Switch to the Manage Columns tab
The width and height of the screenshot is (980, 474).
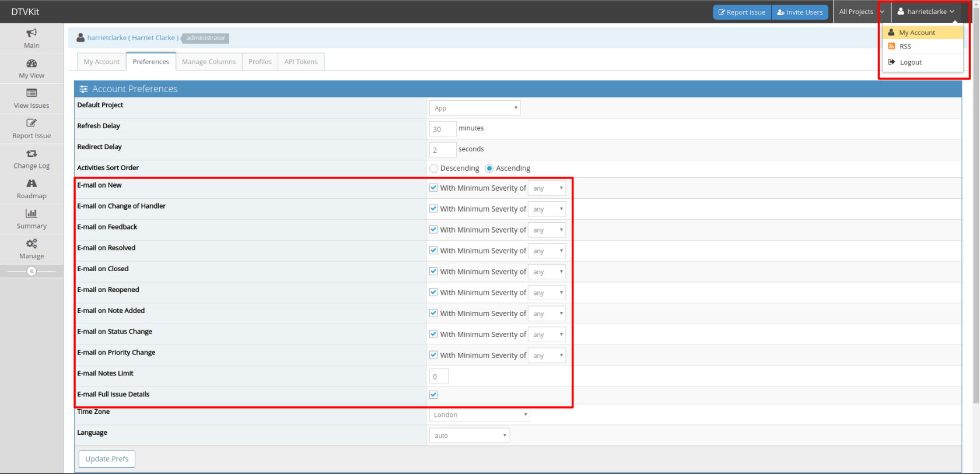coord(209,62)
